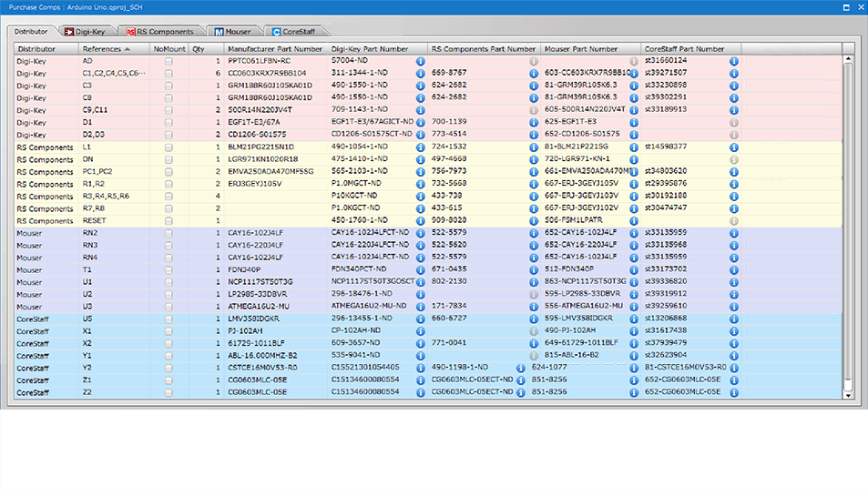Click Digi-Key info icon in the U1 row
The width and height of the screenshot is (868, 496).
[x=420, y=282]
